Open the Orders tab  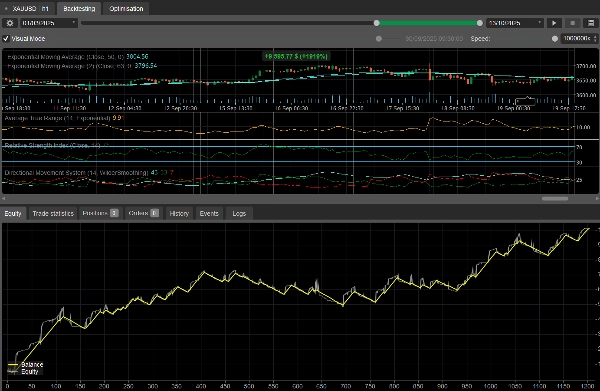(x=143, y=213)
